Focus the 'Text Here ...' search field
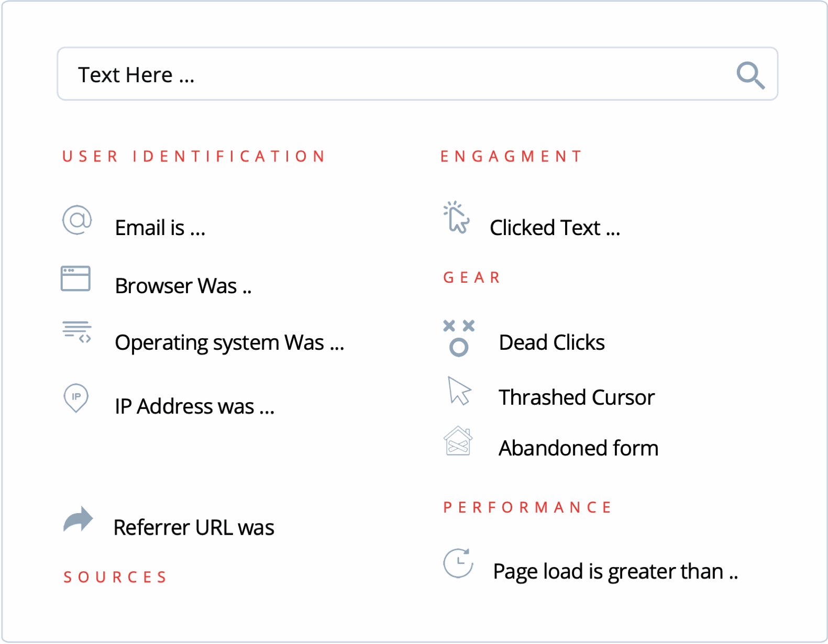Screen dimensions: 828x644 coord(398,74)
